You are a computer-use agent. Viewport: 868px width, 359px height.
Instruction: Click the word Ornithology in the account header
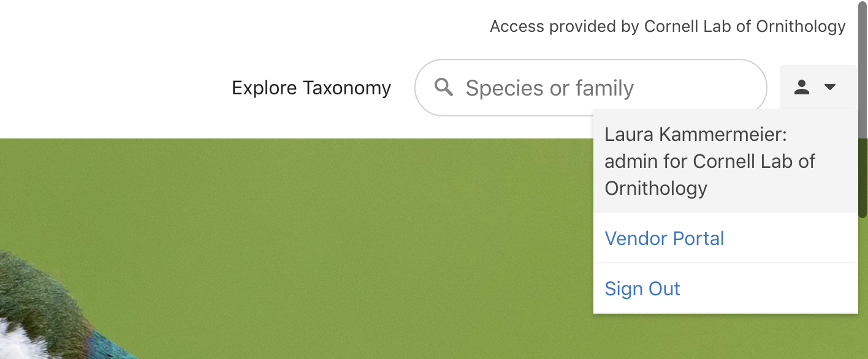pyautogui.click(x=656, y=188)
